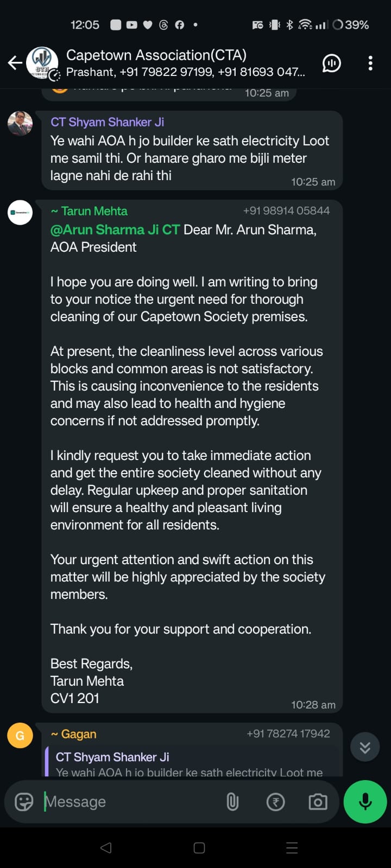The image size is (391, 868).
Task: Tap CT Shyam Shanker Ji's avatar
Action: point(20,124)
